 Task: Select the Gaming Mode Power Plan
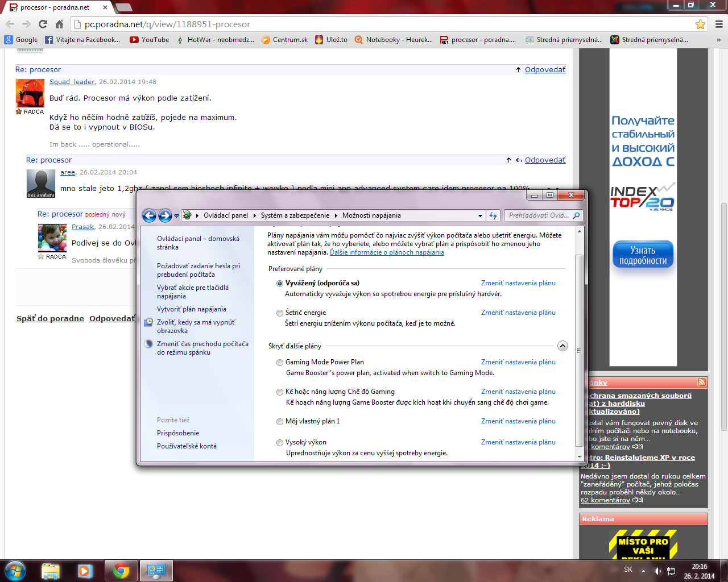[280, 362]
